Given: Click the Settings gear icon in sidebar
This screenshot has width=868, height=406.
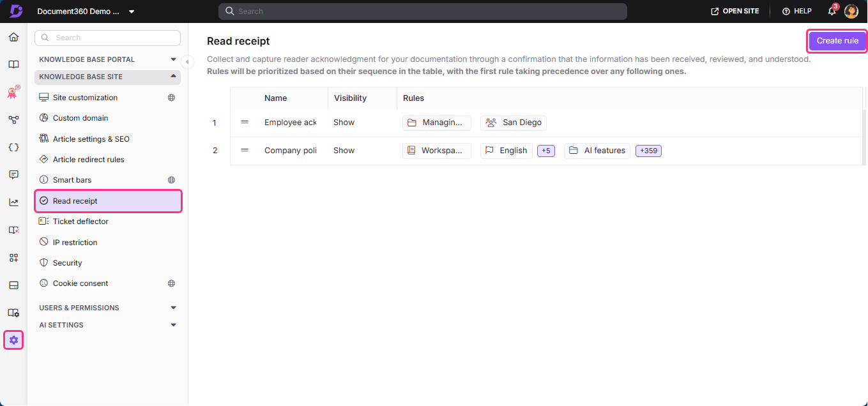Looking at the screenshot, I should tap(13, 340).
